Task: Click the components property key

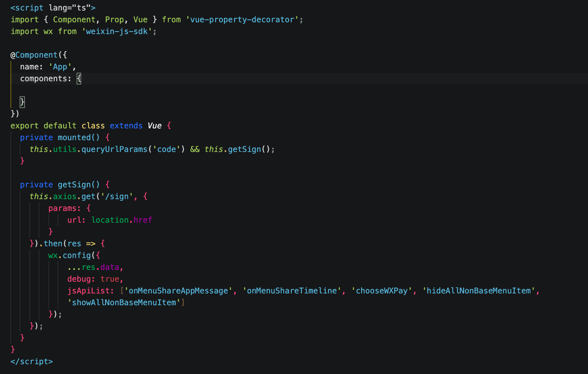Action: click(x=44, y=79)
